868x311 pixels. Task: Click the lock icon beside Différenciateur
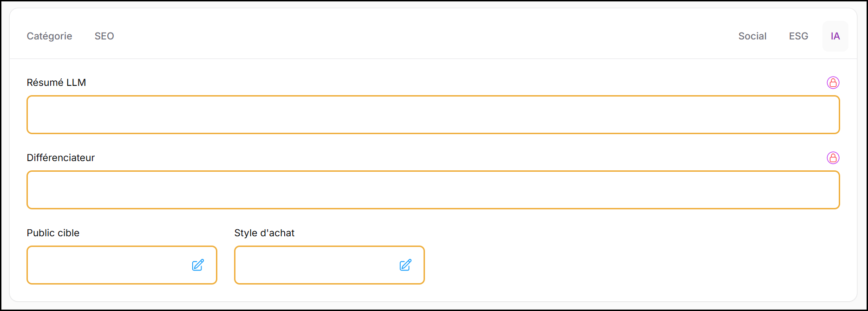click(833, 158)
